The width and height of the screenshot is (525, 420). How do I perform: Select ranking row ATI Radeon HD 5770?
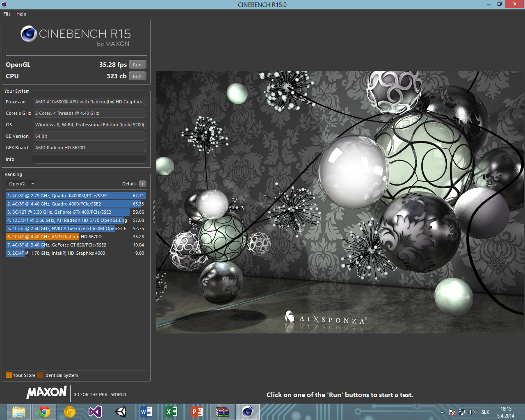pos(76,220)
